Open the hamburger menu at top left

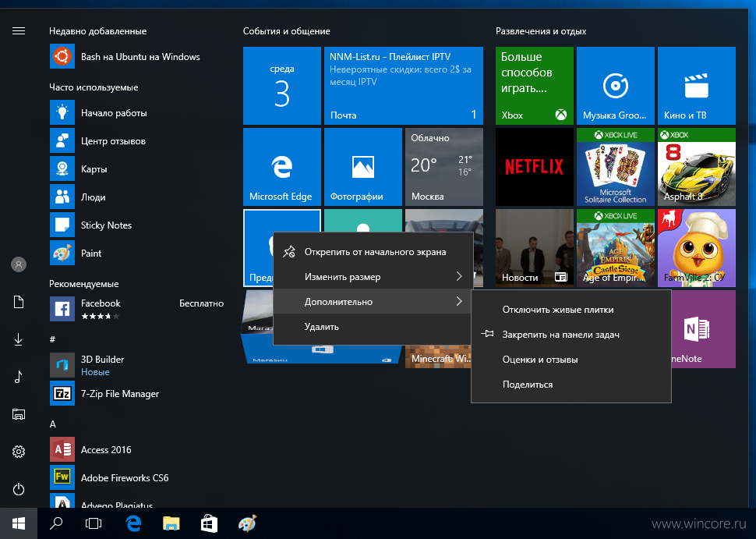(19, 31)
